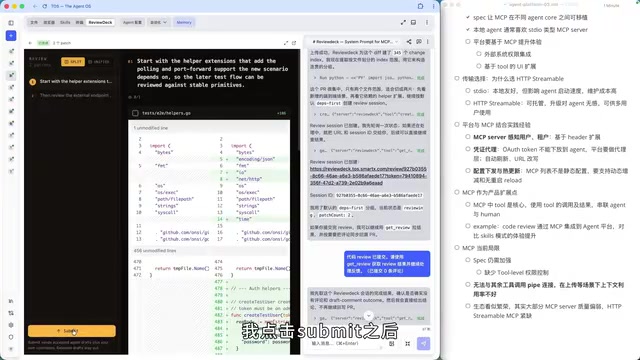The width and height of the screenshot is (640, 360).
Task: Expand the chat title dropdown chevron
Action: pyautogui.click(x=396, y=42)
